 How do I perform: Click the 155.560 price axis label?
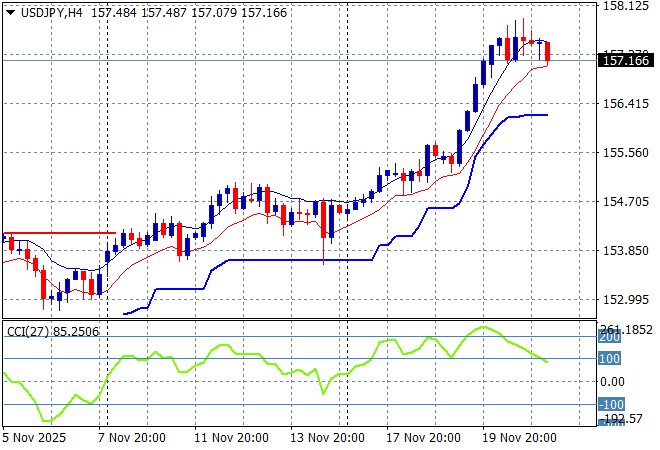[626, 152]
